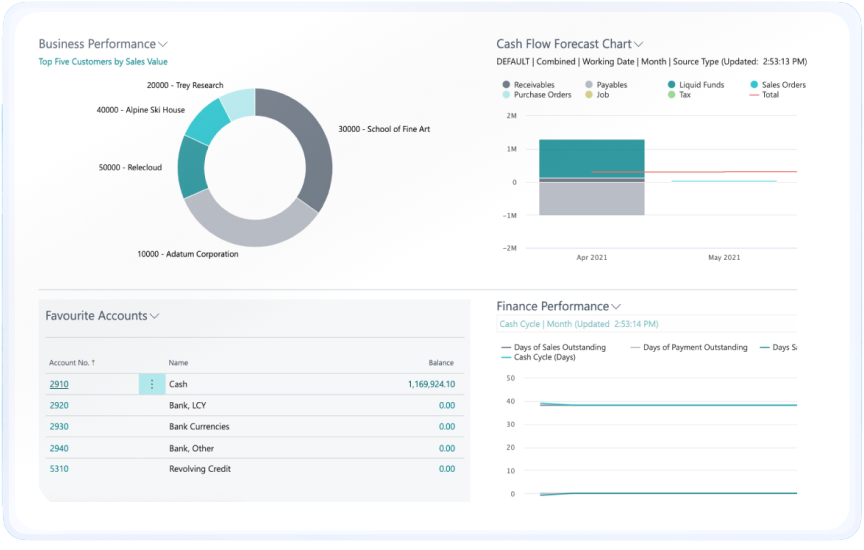Toggle the Job legend marker

589,95
